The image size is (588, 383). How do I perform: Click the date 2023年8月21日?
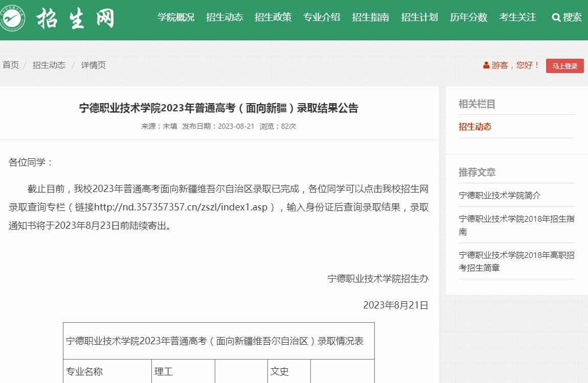396,305
